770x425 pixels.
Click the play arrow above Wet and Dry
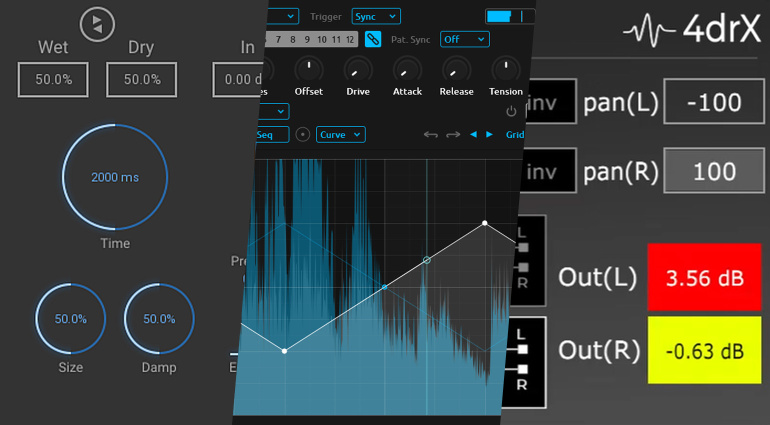click(x=97, y=25)
